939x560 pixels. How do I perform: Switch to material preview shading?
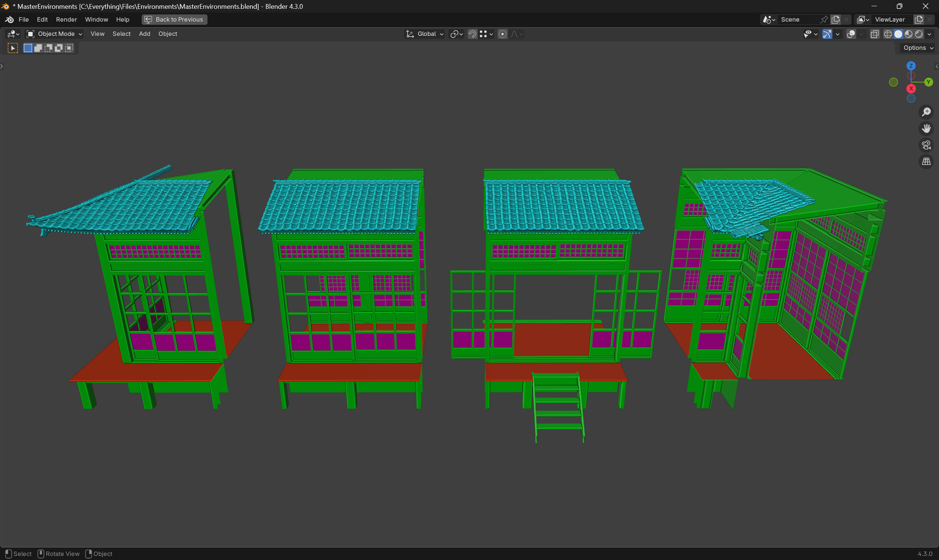[909, 34]
